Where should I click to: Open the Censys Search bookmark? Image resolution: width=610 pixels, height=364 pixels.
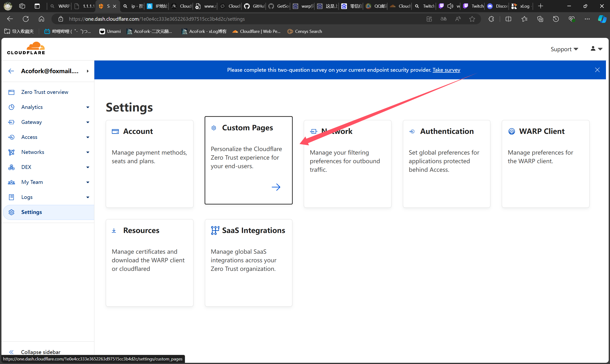(305, 31)
